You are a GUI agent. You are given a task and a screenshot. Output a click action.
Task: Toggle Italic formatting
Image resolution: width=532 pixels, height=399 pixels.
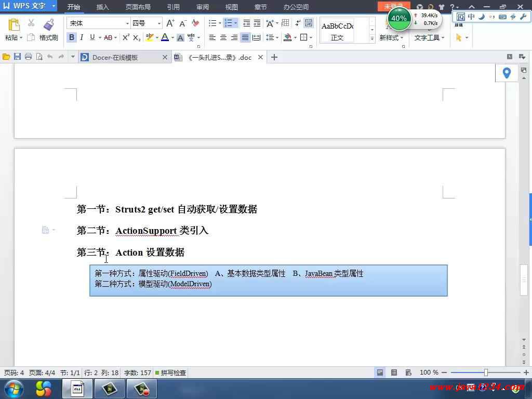(82, 37)
